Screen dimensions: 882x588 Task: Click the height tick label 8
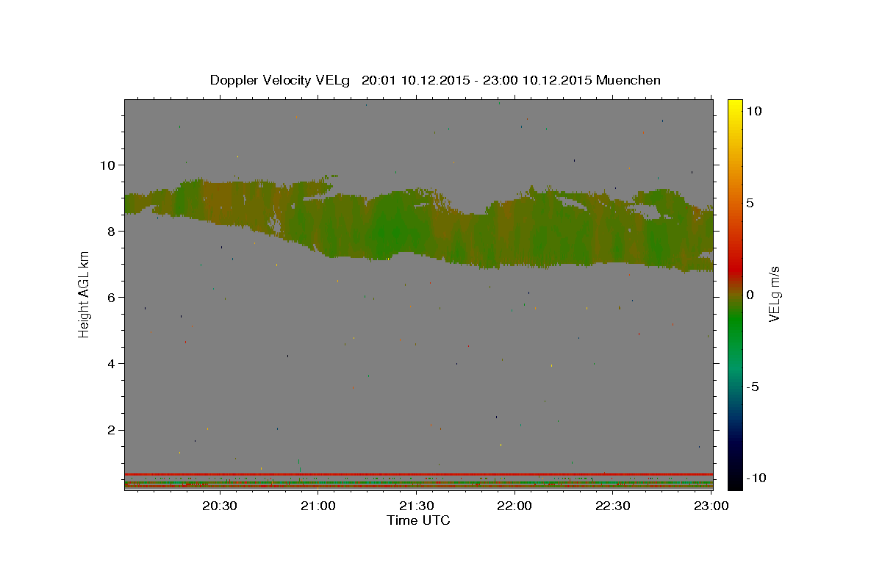click(112, 231)
